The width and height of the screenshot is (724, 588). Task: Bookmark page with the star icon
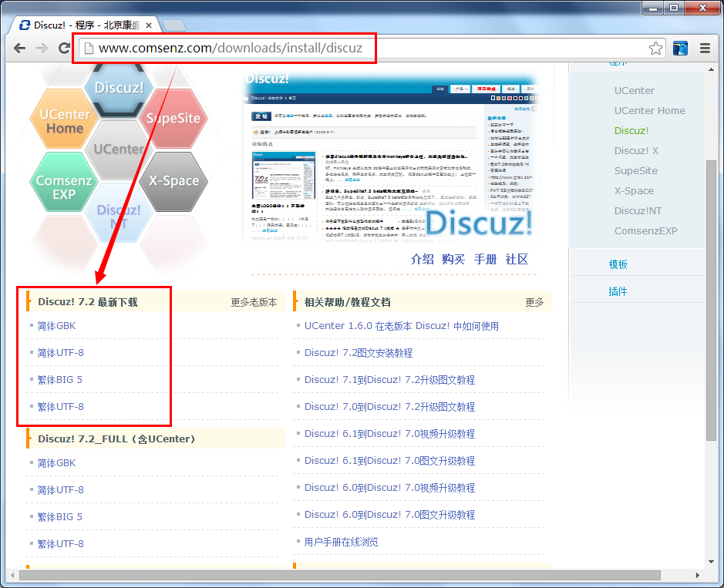tap(655, 48)
